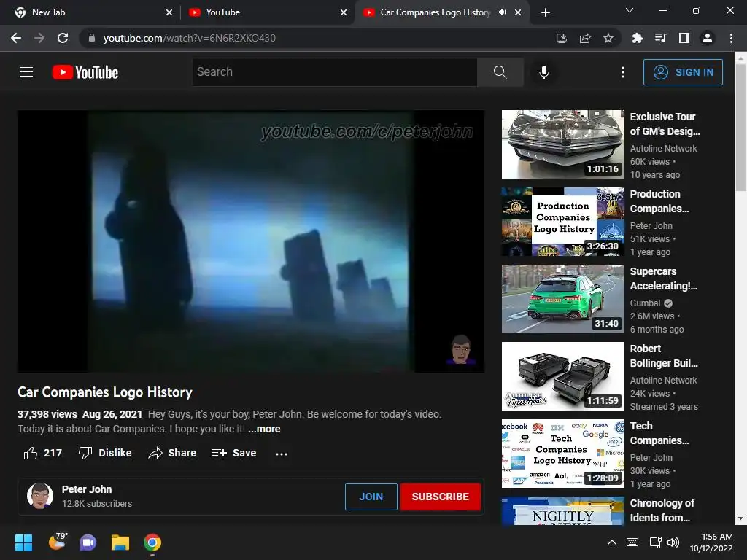This screenshot has height=560, width=747.
Task: Bookmark this page with star icon
Action: click(608, 38)
